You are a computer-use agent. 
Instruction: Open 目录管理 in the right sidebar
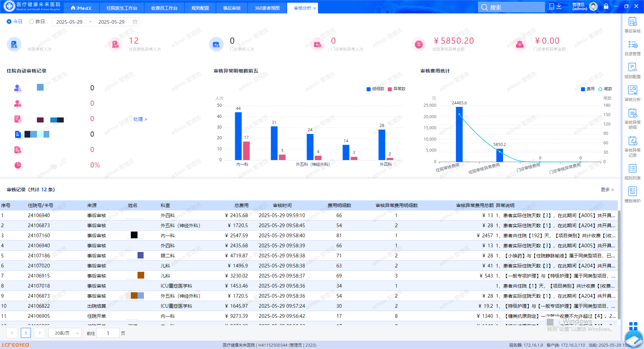click(632, 48)
